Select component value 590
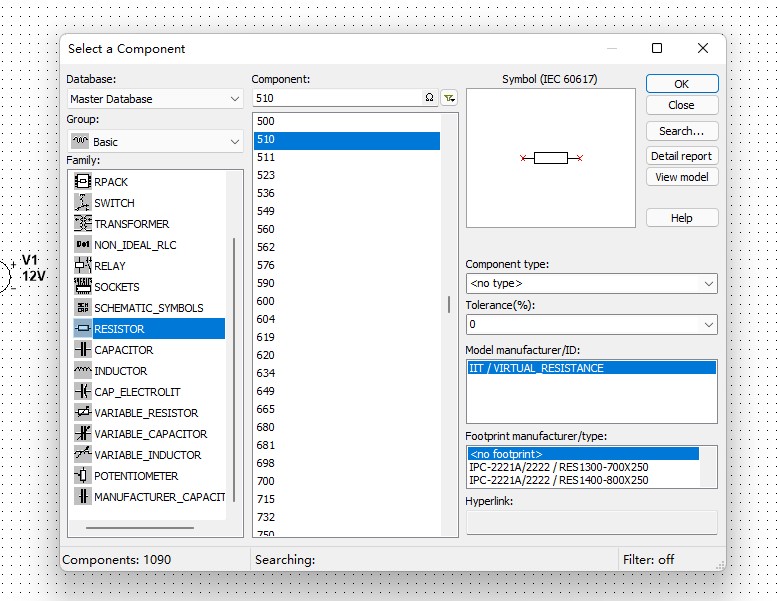777x601 pixels. [x=346, y=283]
